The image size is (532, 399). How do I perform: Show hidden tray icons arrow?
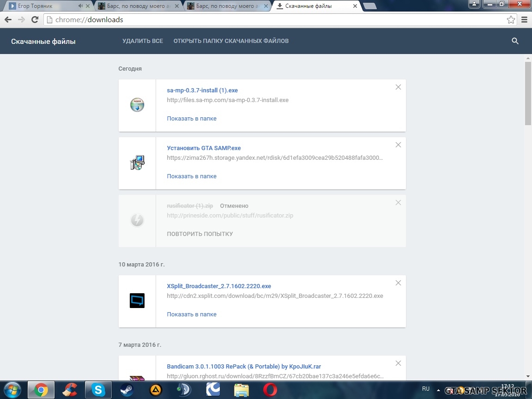438,390
